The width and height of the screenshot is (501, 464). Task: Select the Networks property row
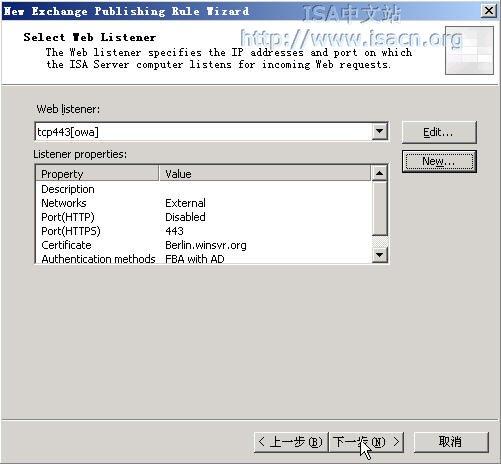coord(204,203)
